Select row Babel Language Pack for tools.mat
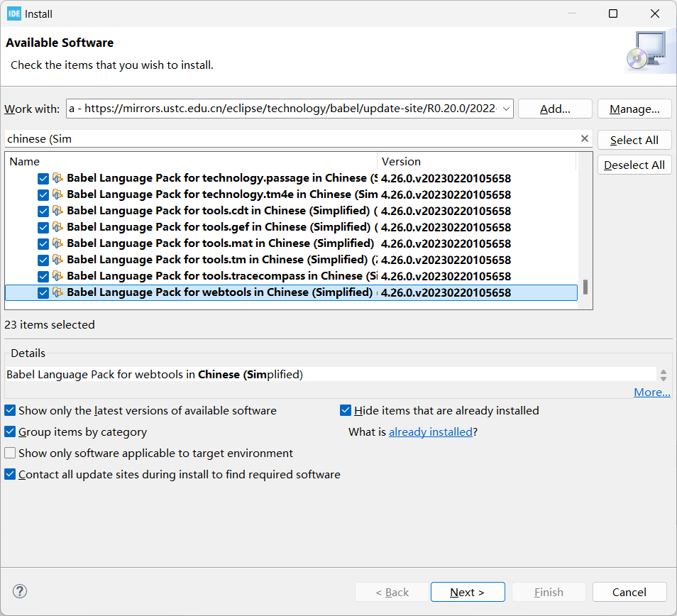Screen dimensions: 677x616 291,243
